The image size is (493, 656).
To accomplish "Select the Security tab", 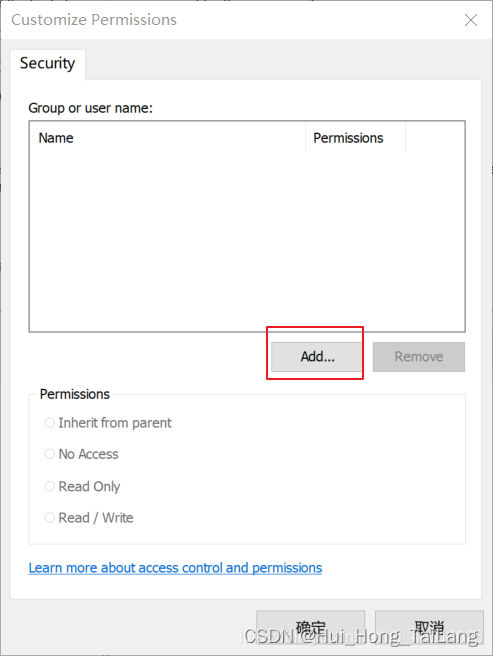I will [x=48, y=64].
